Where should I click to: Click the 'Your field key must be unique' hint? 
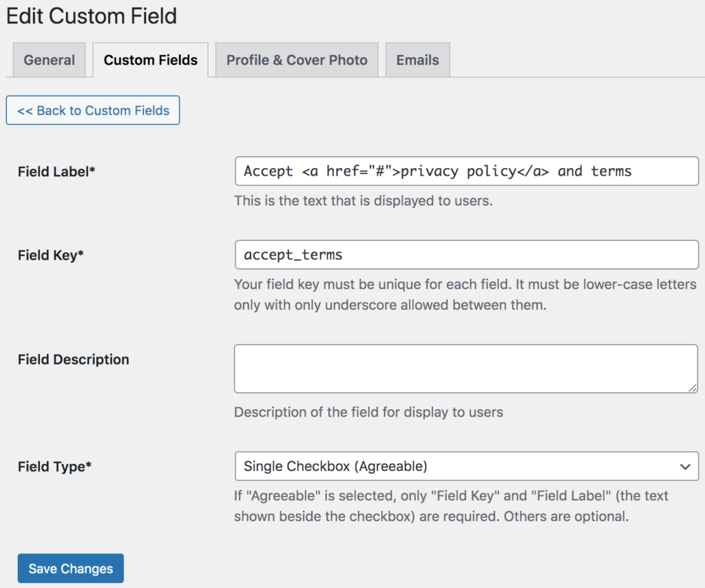click(465, 295)
